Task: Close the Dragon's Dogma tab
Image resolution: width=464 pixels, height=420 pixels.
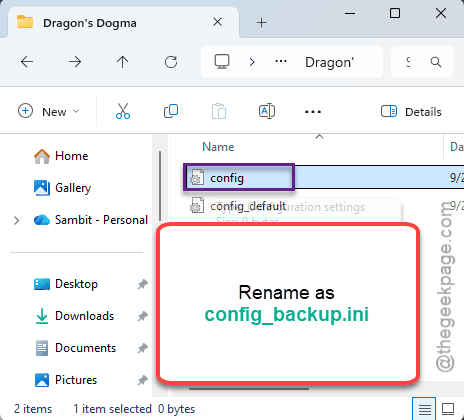Action: 218,22
